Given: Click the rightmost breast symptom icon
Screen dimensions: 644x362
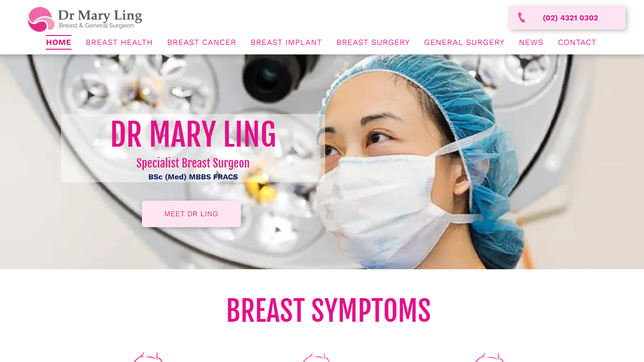Looking at the screenshot, I should point(489,357).
